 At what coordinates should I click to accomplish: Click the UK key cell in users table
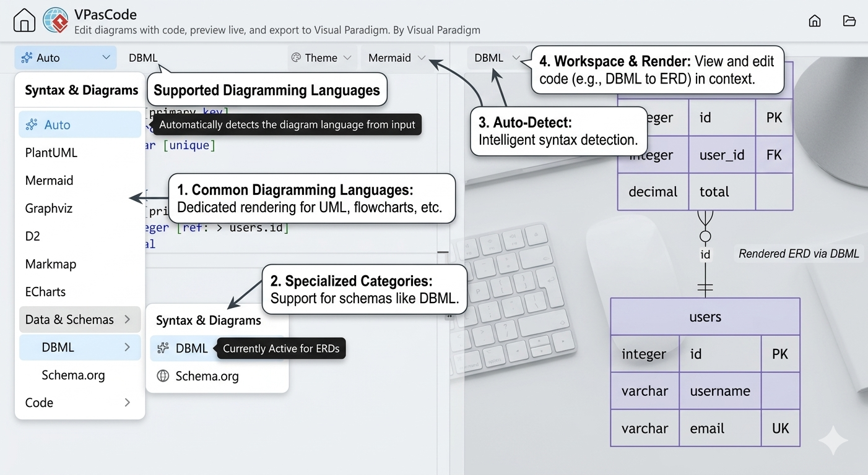(x=780, y=428)
